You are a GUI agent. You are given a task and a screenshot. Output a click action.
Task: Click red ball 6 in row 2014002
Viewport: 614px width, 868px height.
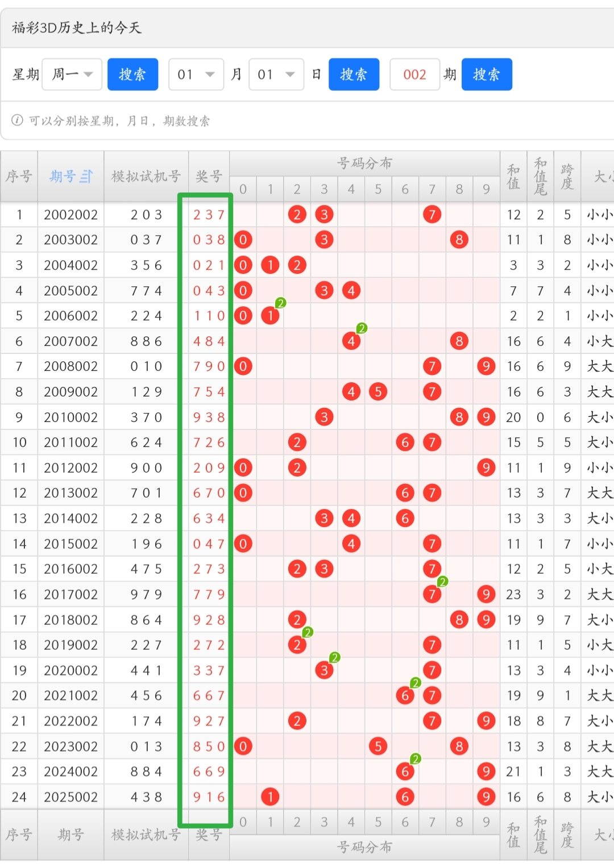pyautogui.click(x=405, y=519)
